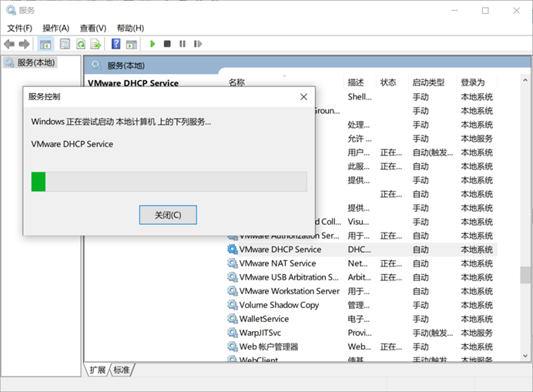The height and width of the screenshot is (392, 533).
Task: Select the Volume Shadow Copy row
Action: [x=362, y=305]
